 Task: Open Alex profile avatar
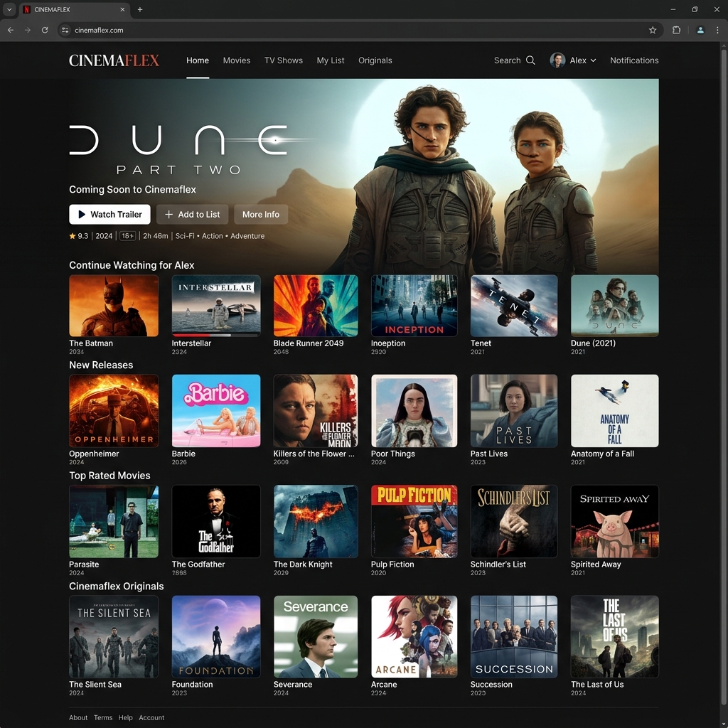click(557, 60)
